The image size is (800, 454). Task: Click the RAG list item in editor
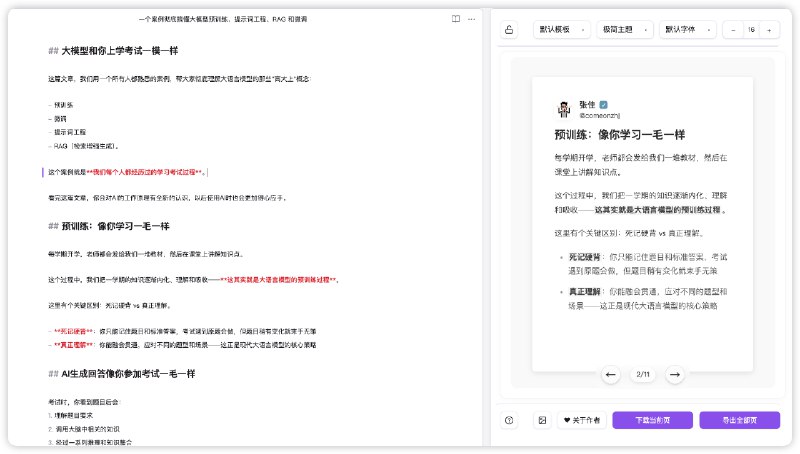tap(86, 146)
